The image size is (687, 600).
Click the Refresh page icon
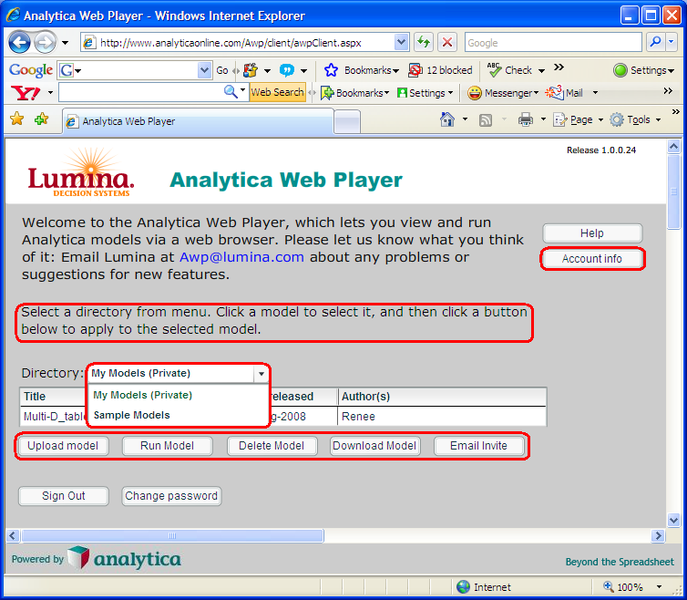(x=423, y=43)
